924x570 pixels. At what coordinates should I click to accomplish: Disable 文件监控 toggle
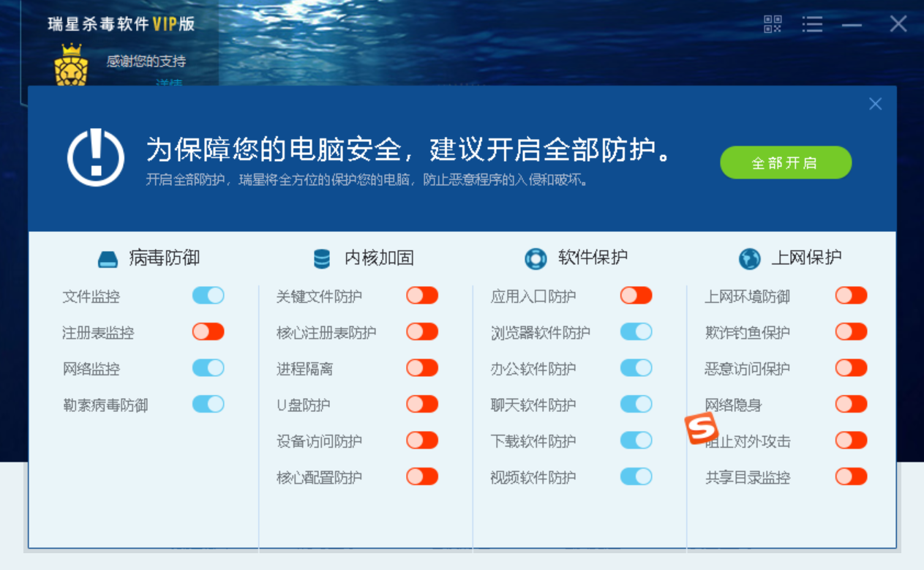coord(209,296)
